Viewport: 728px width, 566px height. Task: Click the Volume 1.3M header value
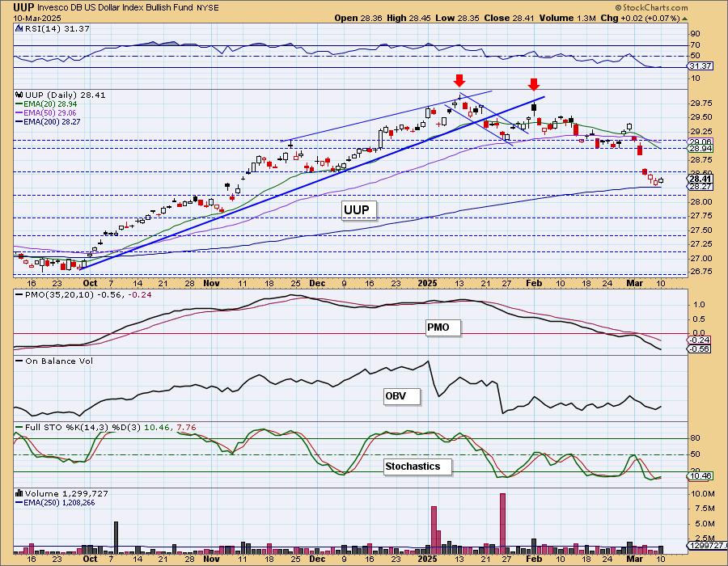567,18
